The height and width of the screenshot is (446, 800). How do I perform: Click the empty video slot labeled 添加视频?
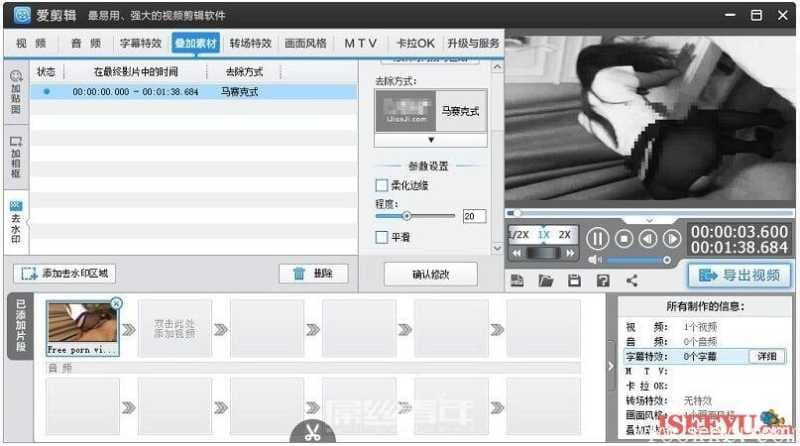pyautogui.click(x=174, y=329)
